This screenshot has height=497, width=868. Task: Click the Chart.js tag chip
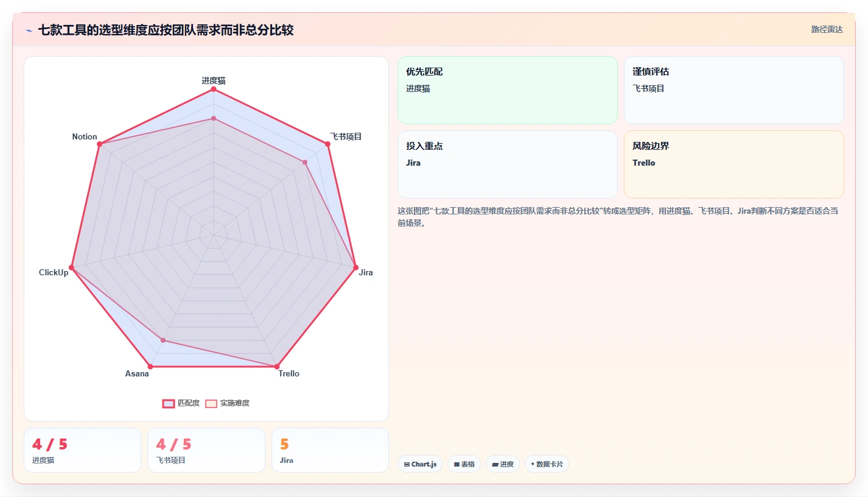tap(420, 464)
